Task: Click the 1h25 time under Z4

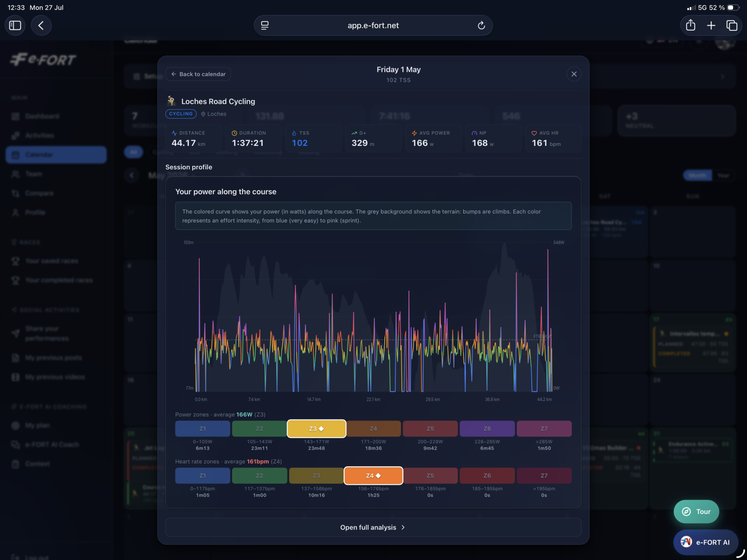Action: pos(373,495)
